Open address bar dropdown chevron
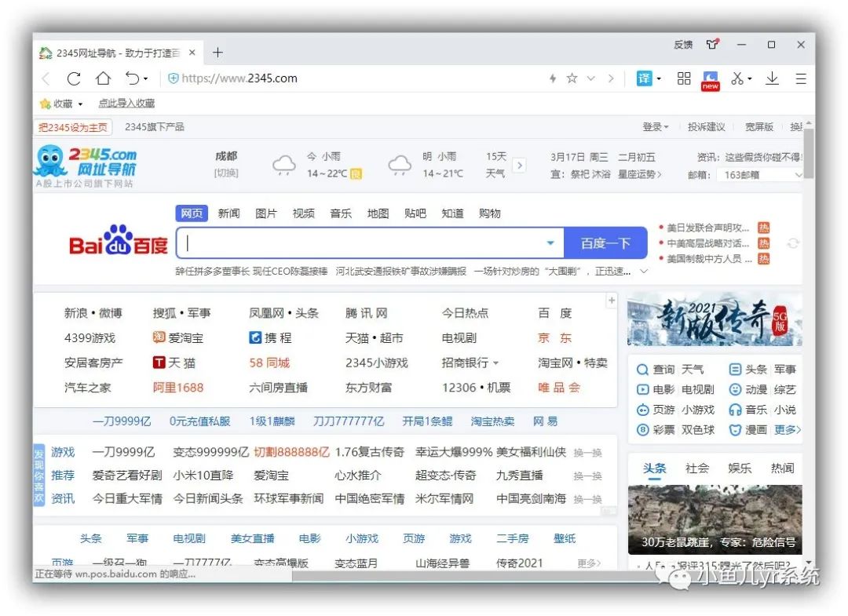848x616 pixels. (590, 79)
